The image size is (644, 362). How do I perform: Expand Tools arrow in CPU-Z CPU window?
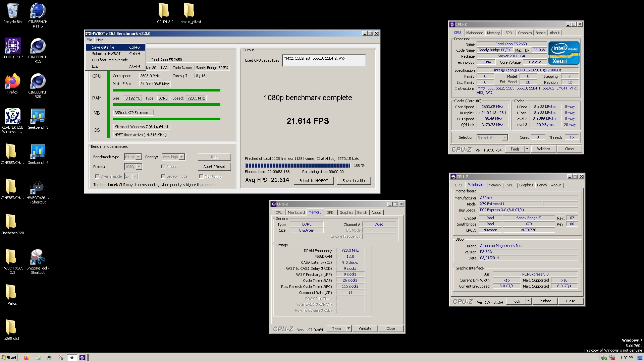(x=527, y=149)
